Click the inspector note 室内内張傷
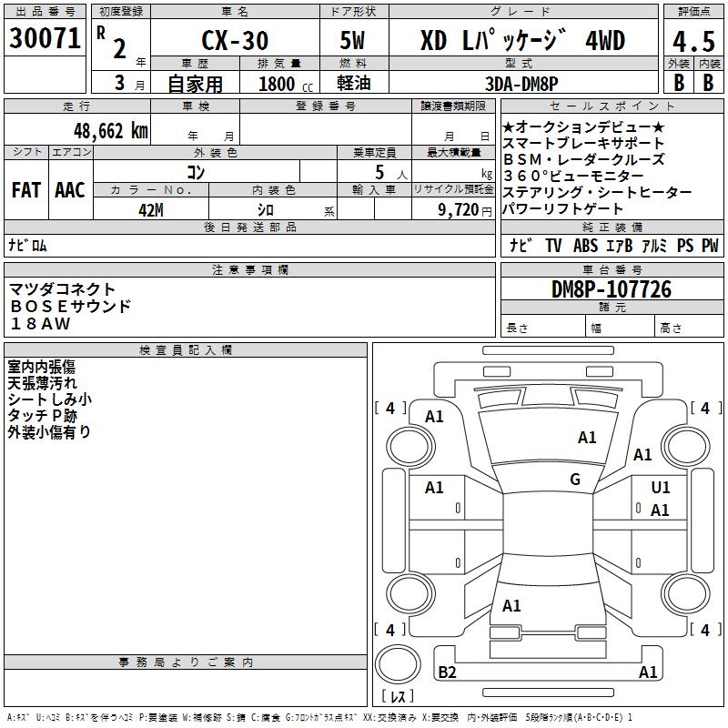This screenshot has width=728, height=728. [41, 367]
